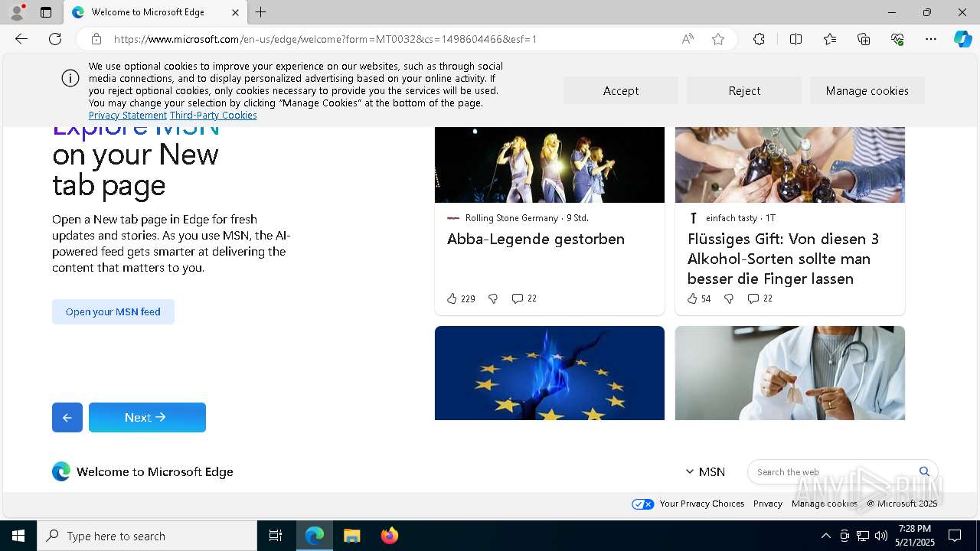Viewport: 980px width, 551px height.
Task: Toggle Split screen icon
Action: (795, 39)
